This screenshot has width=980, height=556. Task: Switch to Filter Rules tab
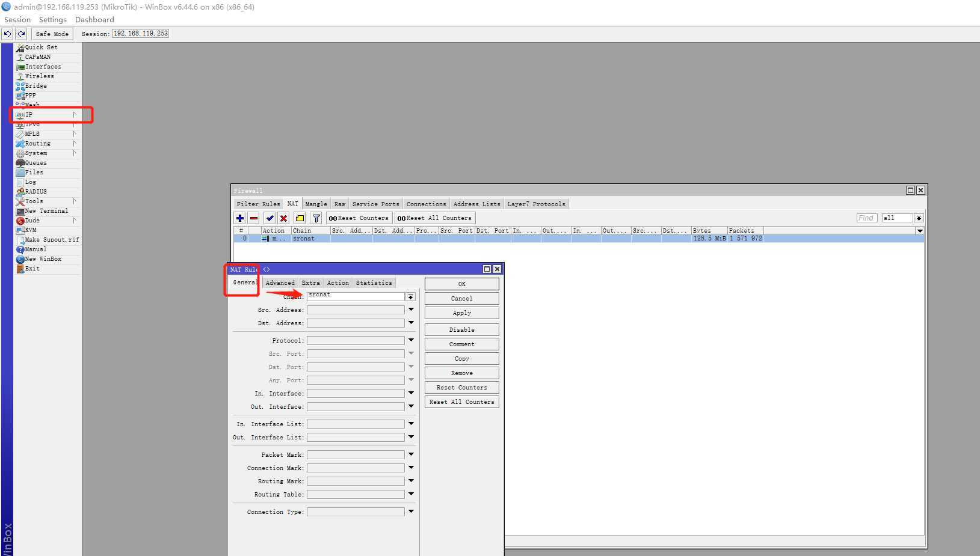[x=258, y=204]
